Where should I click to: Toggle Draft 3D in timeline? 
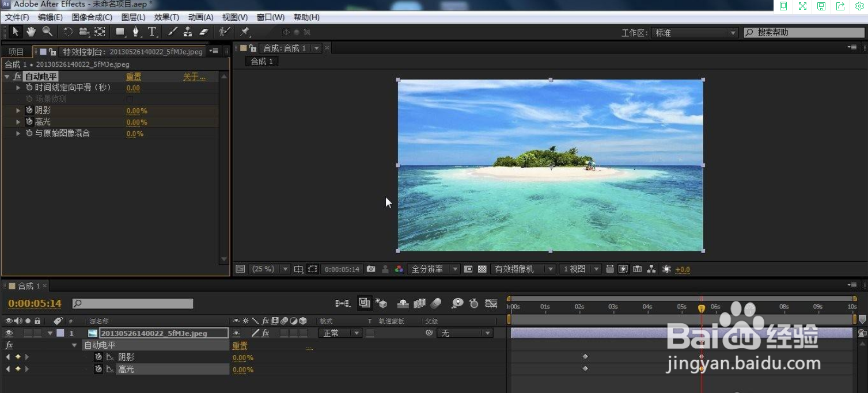click(x=381, y=303)
